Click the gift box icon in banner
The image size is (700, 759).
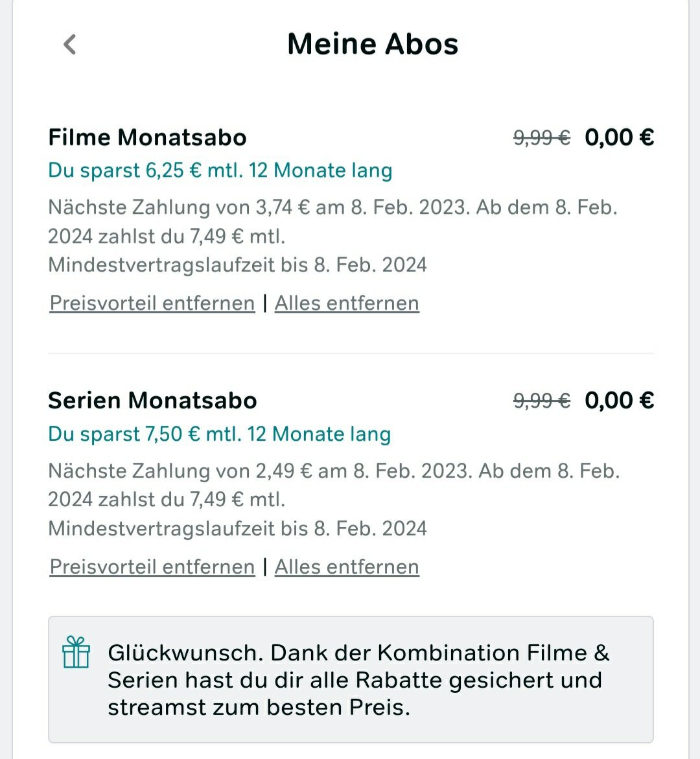click(x=76, y=652)
